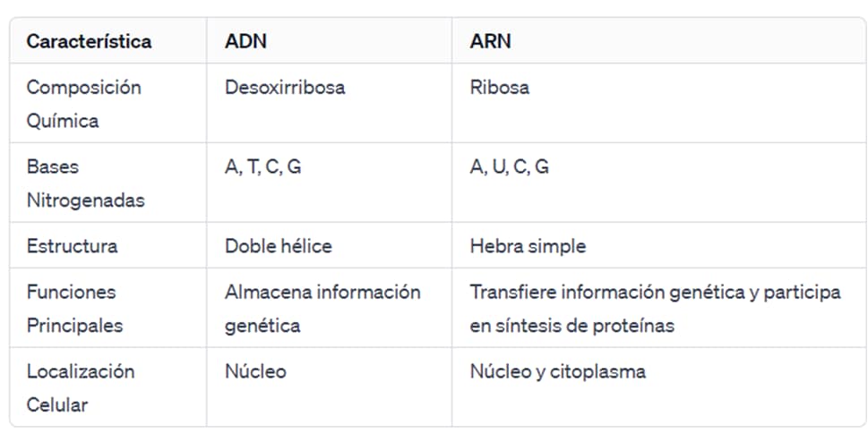
Task: Select the Almacena información genética cell
Action: click(322, 309)
